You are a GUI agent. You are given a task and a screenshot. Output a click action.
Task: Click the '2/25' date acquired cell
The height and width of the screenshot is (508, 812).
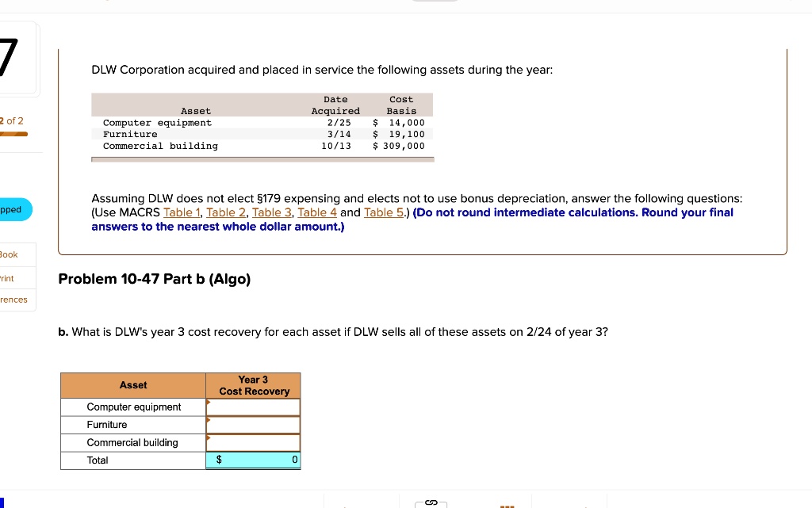(x=339, y=123)
